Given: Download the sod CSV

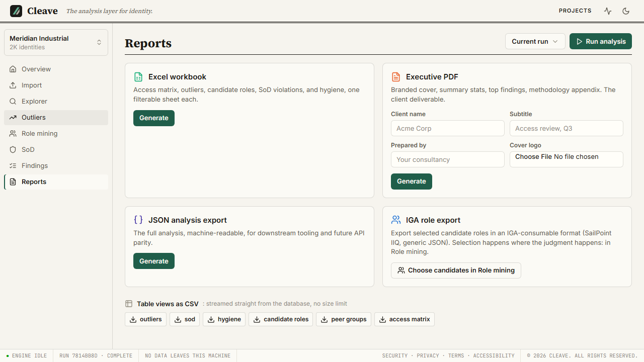Looking at the screenshot, I should 185,319.
